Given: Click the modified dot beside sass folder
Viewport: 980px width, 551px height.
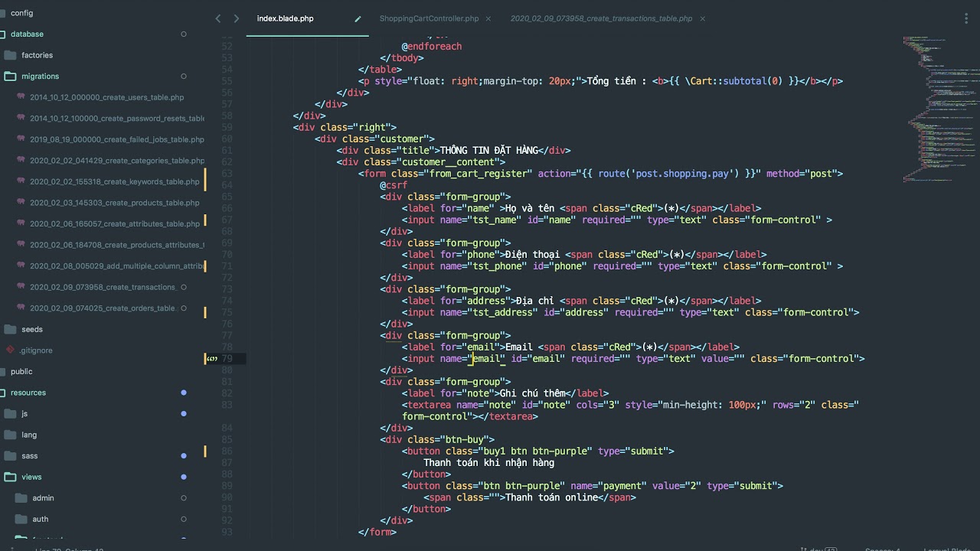Looking at the screenshot, I should tap(184, 455).
